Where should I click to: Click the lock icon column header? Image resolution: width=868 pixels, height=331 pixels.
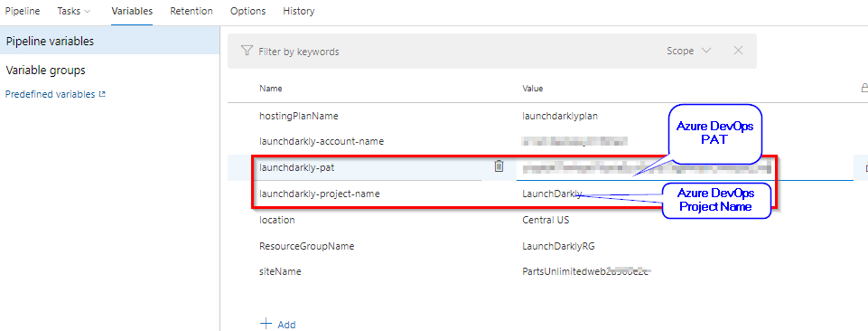click(x=863, y=88)
